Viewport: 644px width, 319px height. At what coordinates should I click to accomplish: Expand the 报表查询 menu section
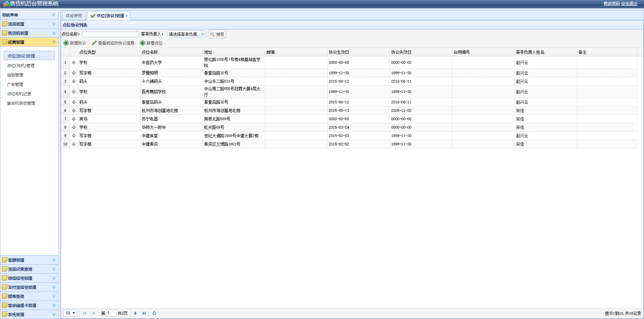coord(29,296)
